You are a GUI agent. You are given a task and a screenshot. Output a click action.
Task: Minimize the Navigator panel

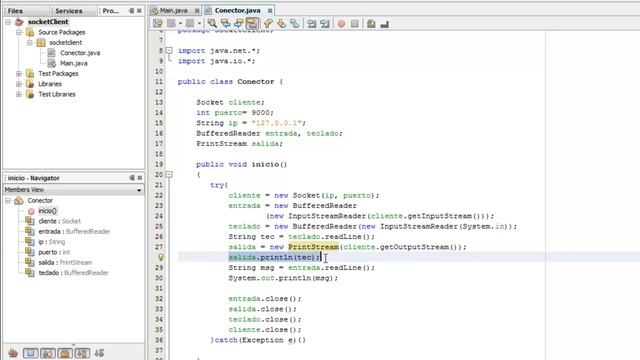[x=132, y=178]
